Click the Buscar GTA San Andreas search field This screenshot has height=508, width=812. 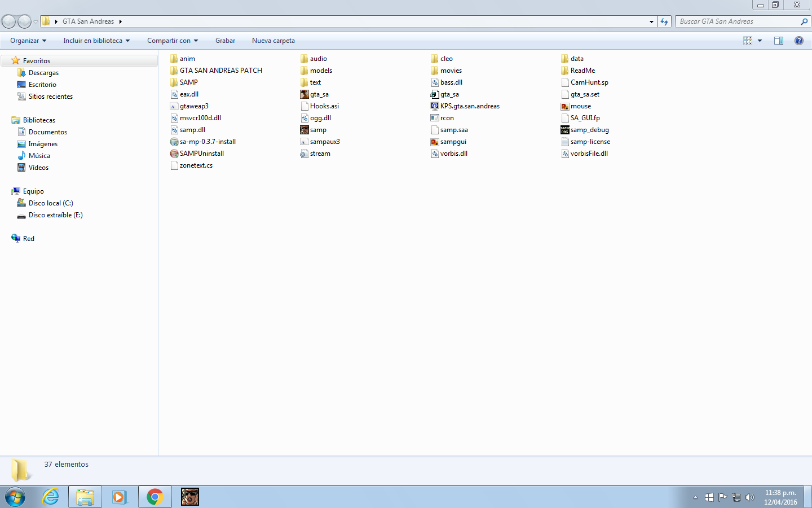click(x=738, y=21)
